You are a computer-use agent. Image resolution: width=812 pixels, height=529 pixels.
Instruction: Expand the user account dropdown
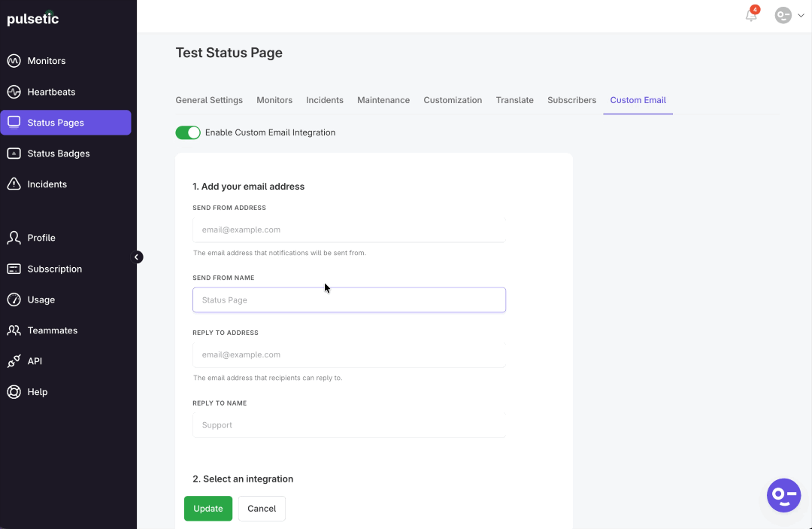coord(789,15)
